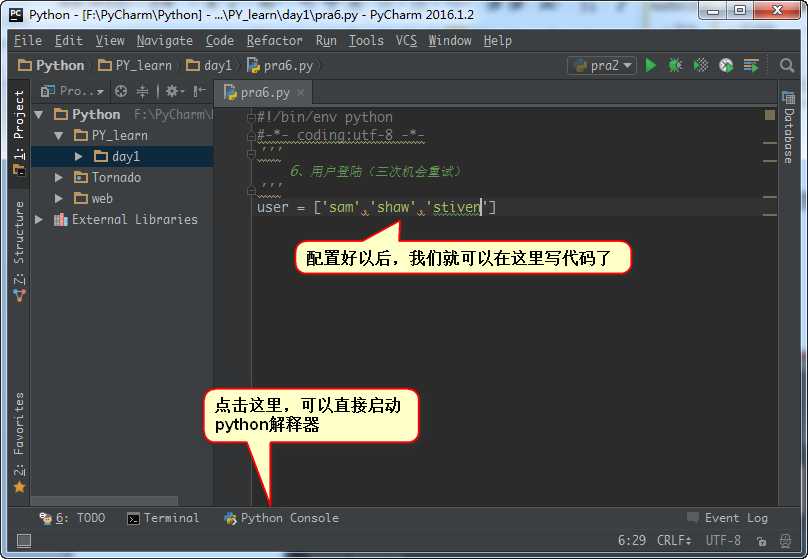
Task: Open the Navigate menu
Action: tap(164, 40)
